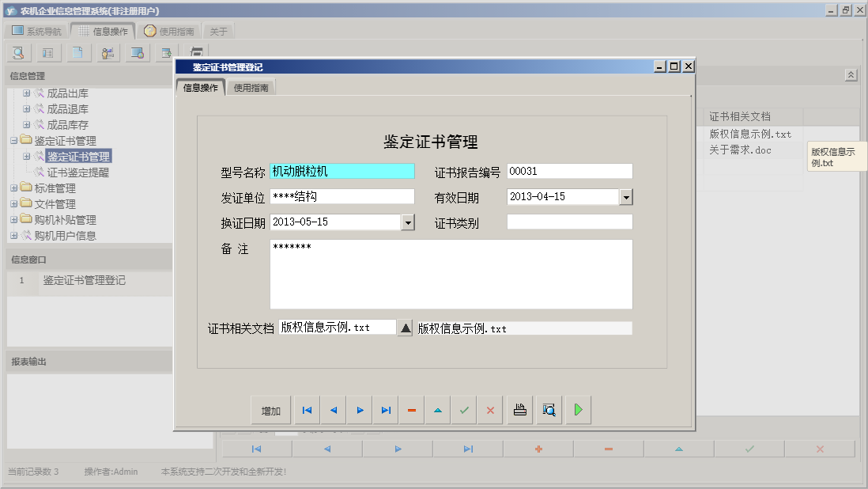The image size is (868, 489).
Task: Click orange plus insert button in background navigator
Action: [538, 449]
